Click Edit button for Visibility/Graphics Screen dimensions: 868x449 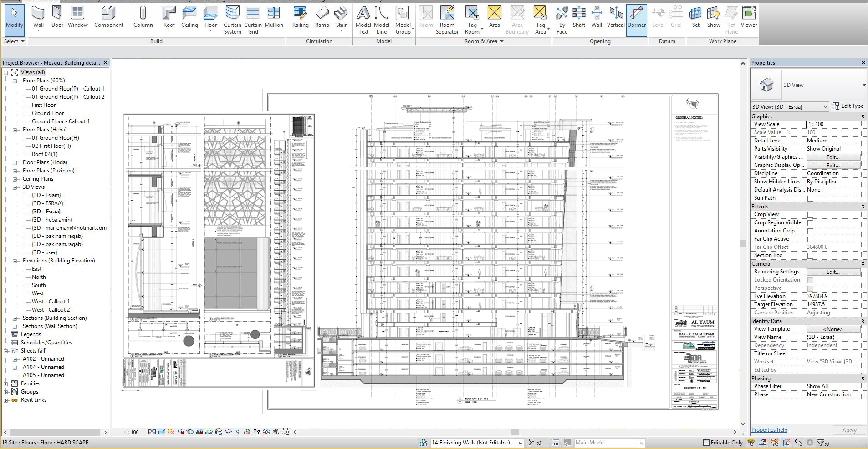pos(833,157)
